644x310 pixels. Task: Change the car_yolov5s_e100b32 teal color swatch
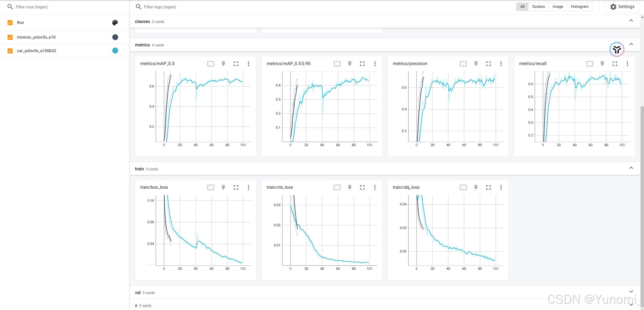(115, 51)
